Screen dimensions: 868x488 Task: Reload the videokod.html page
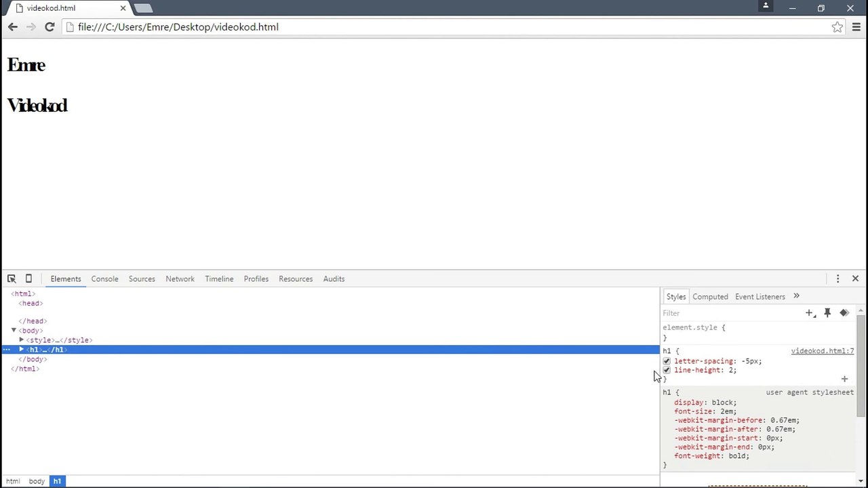(x=50, y=27)
